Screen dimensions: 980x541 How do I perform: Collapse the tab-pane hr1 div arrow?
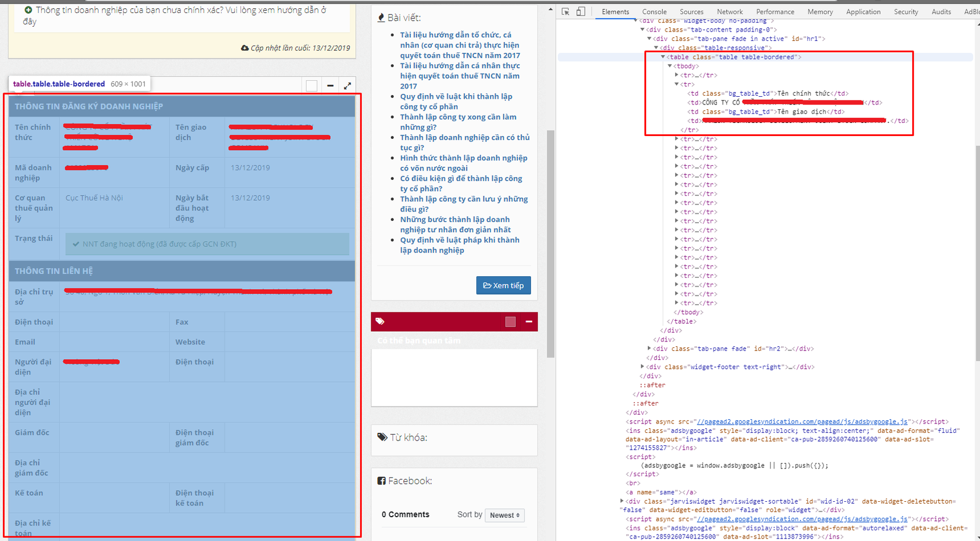[x=649, y=39]
